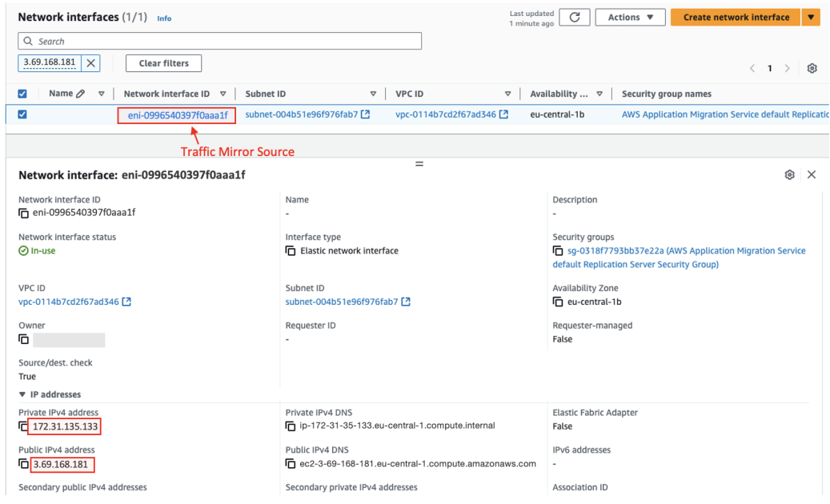Click eu-central-1b in table row
The height and width of the screenshot is (504, 830).
pyautogui.click(x=557, y=114)
